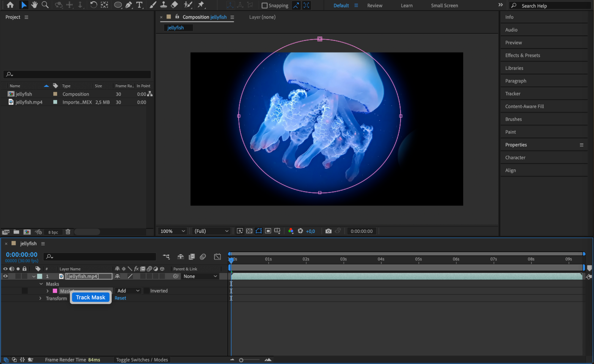Expand the Transform property group
The width and height of the screenshot is (594, 364).
click(40, 298)
